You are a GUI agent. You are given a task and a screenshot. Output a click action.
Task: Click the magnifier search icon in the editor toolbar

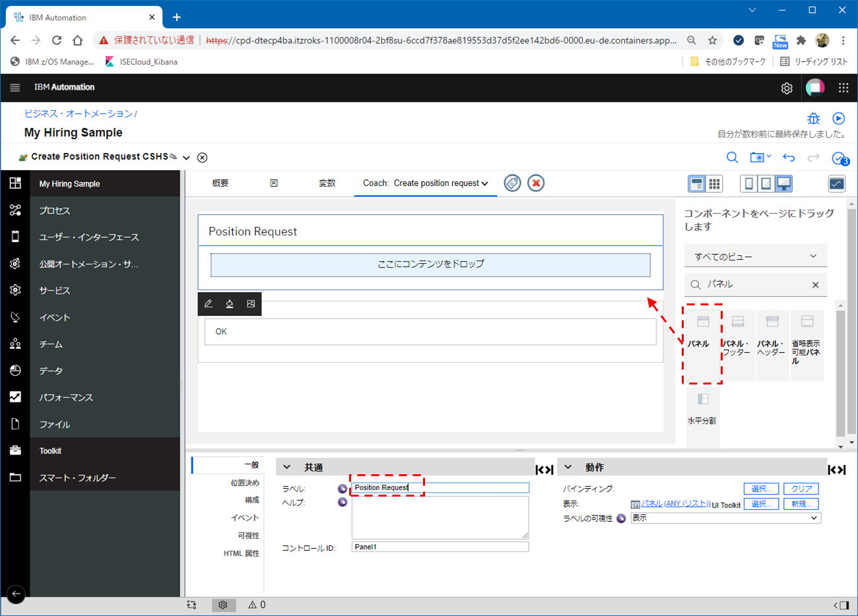tap(732, 158)
